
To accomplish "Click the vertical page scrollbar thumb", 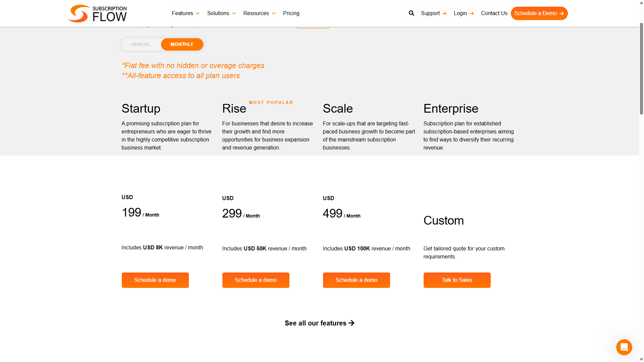I will pos(641,69).
